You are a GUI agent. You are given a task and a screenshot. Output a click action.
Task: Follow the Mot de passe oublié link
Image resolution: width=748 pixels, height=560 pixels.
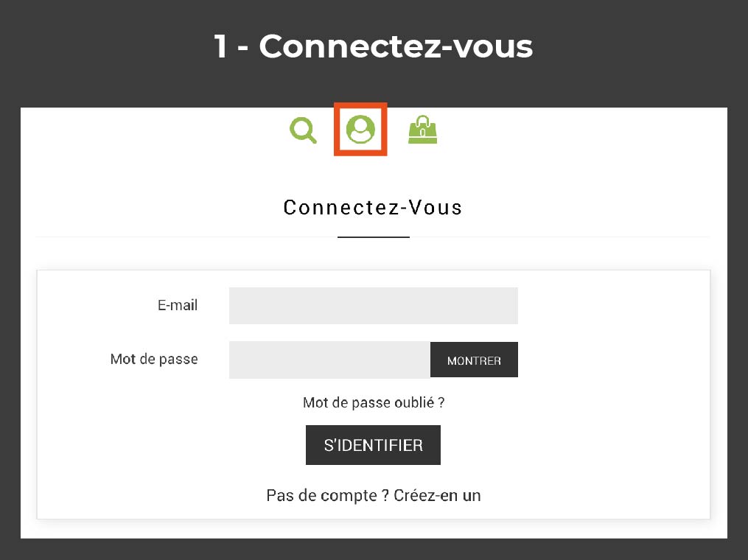(374, 402)
